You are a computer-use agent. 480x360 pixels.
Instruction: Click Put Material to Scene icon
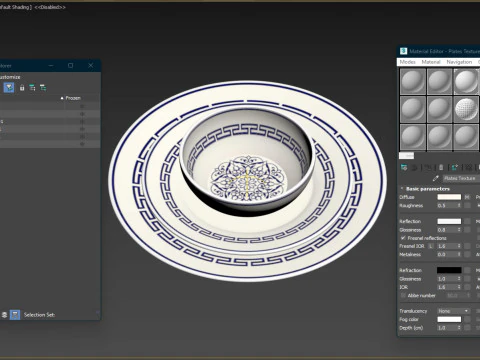(x=414, y=168)
